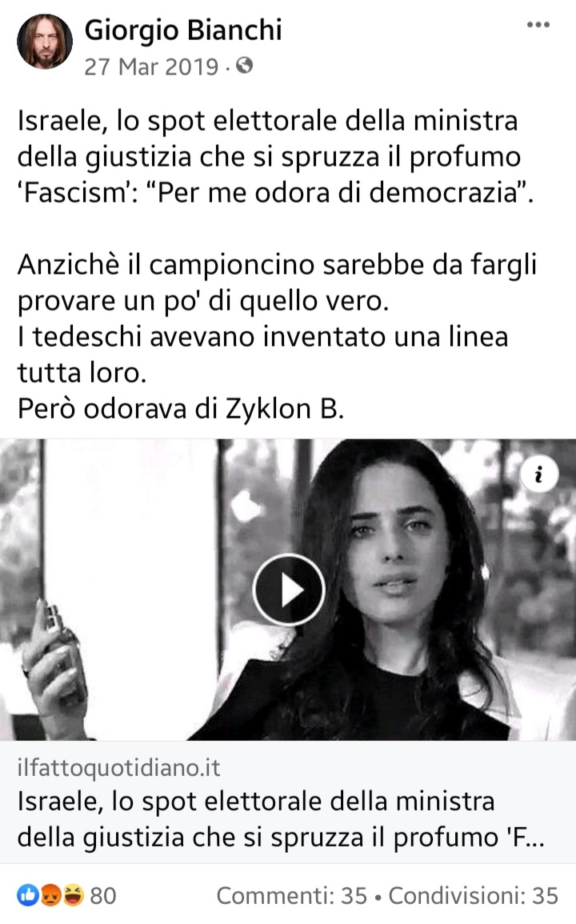The width and height of the screenshot is (576, 924).
Task: Open Giorgio Bianchi's profile name link
Action: (x=183, y=30)
